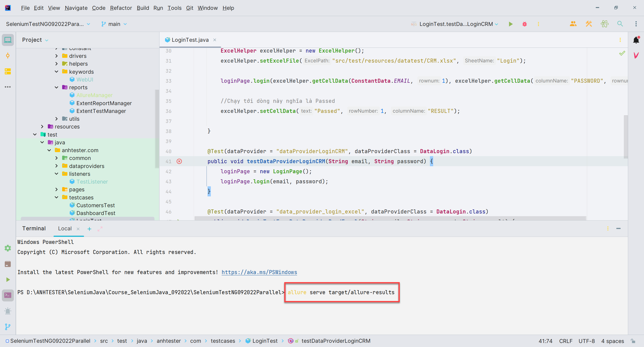
Task: Close the LoginTest.java tab
Action: pyautogui.click(x=215, y=40)
